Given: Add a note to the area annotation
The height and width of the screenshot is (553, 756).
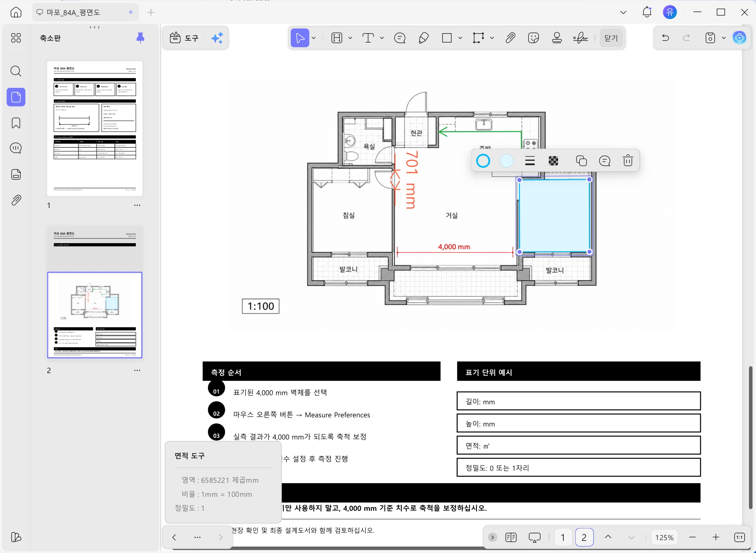Looking at the screenshot, I should (605, 161).
